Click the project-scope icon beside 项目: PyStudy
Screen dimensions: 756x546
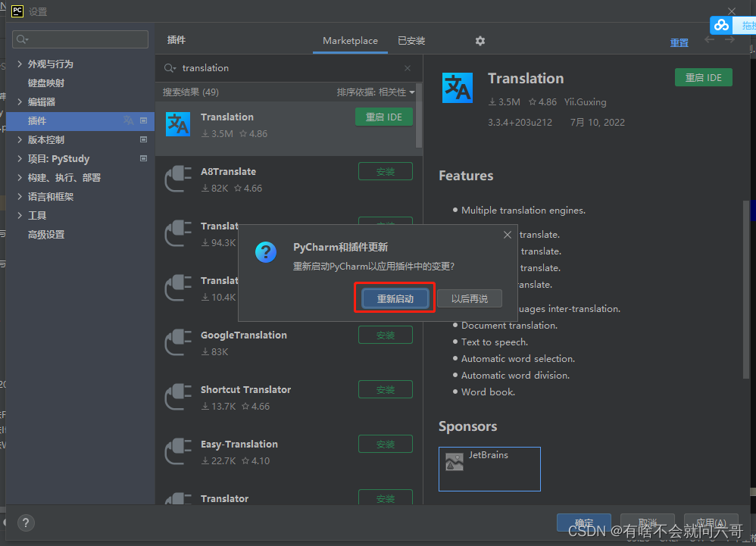click(x=143, y=158)
